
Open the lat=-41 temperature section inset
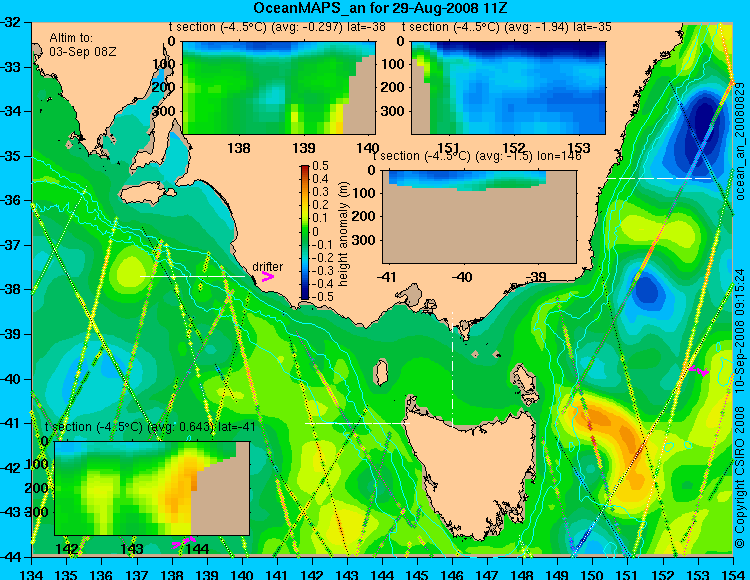point(152,488)
